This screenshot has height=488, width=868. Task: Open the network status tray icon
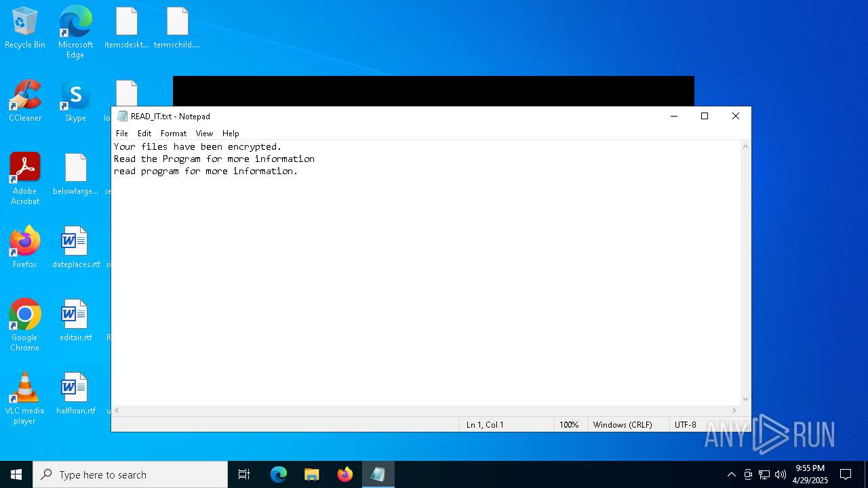764,474
